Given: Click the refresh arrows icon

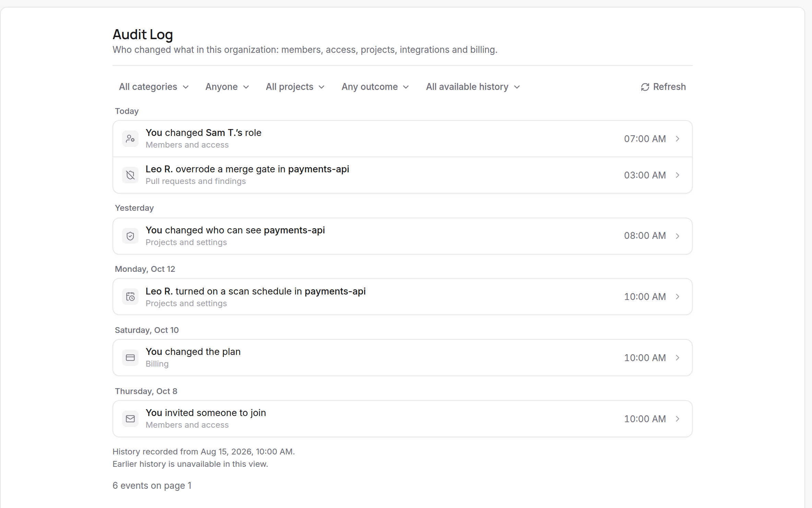Looking at the screenshot, I should click(645, 87).
